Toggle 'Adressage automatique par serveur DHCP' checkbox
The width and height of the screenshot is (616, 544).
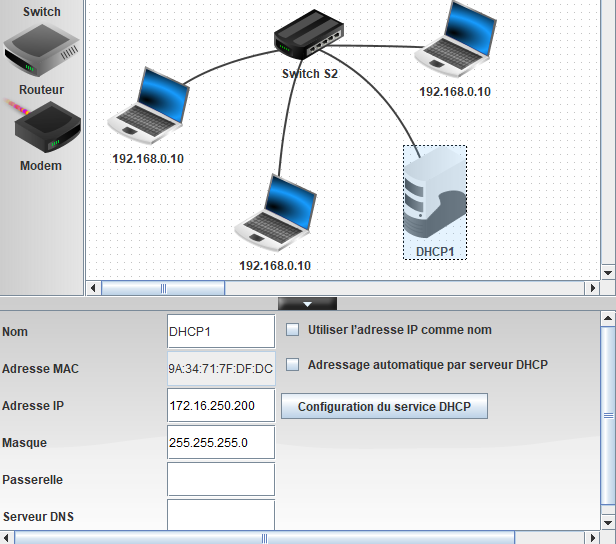[x=294, y=365]
